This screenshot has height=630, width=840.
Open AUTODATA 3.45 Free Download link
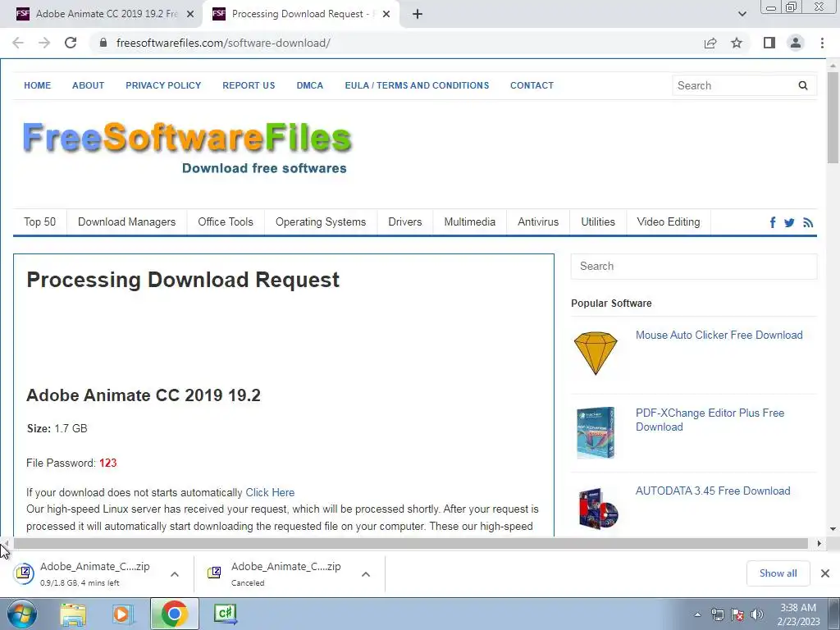click(x=713, y=491)
